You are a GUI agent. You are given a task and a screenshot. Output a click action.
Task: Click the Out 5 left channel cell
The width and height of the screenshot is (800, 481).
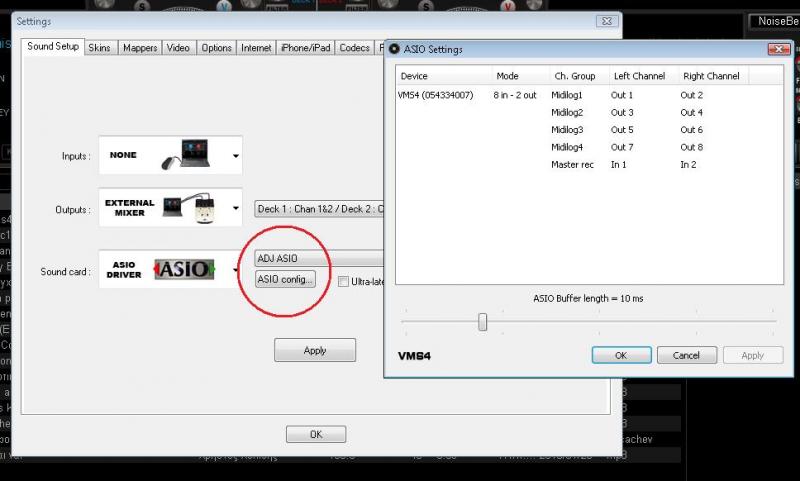622,130
